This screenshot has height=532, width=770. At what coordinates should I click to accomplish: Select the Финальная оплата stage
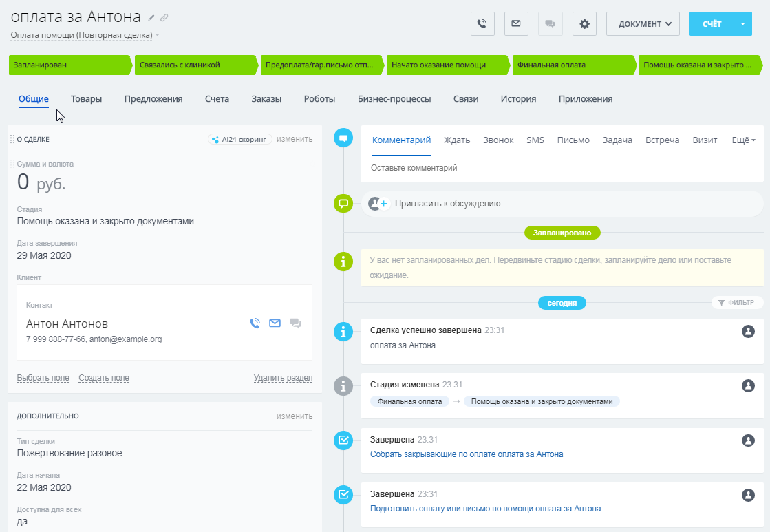[x=574, y=65]
